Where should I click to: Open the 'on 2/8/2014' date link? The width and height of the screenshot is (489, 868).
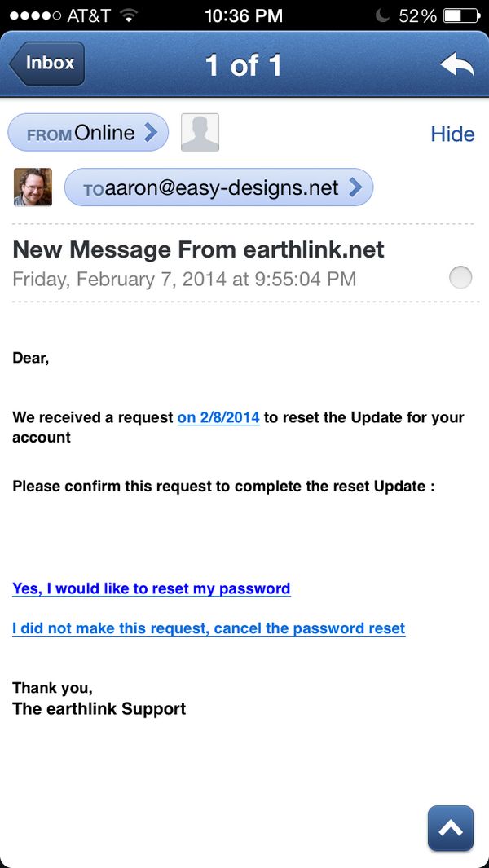pos(218,417)
